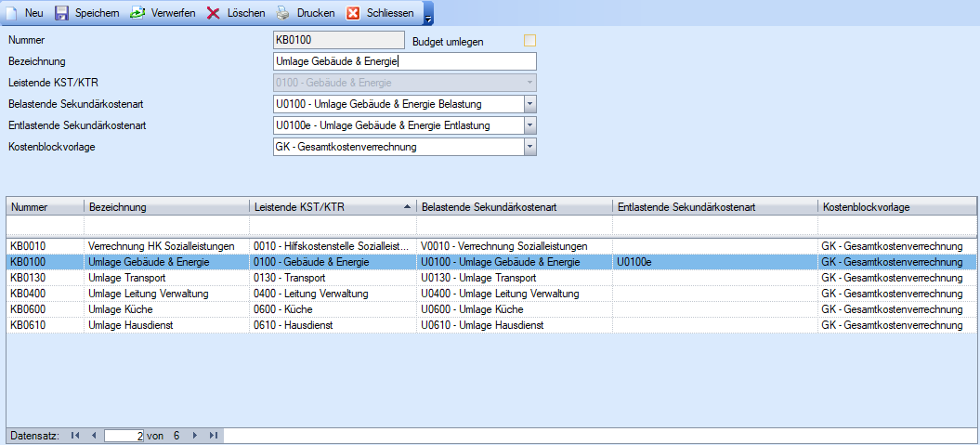Expand the Entlastende Sekundärkostenart dropdown
This screenshot has width=980, height=445.
[529, 125]
